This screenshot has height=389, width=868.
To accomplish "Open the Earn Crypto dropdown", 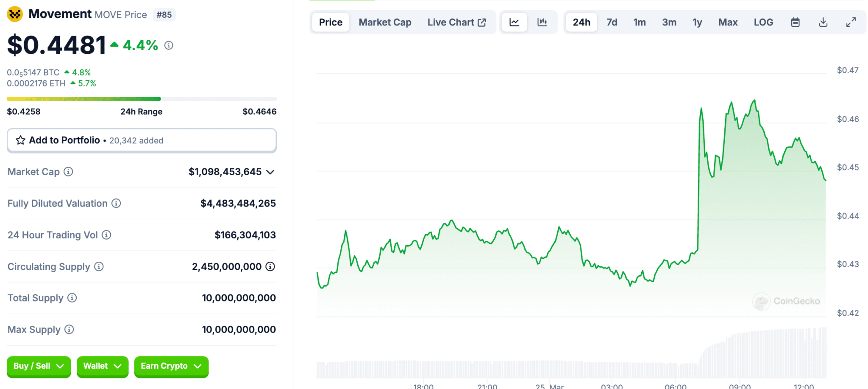I will [171, 366].
